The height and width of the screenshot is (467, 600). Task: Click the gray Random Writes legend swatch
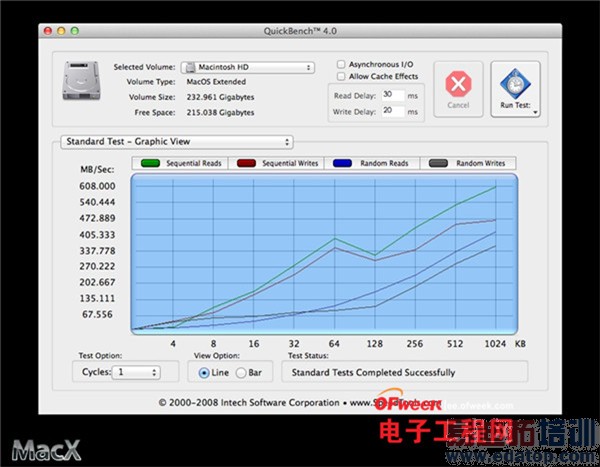pyautogui.click(x=439, y=163)
